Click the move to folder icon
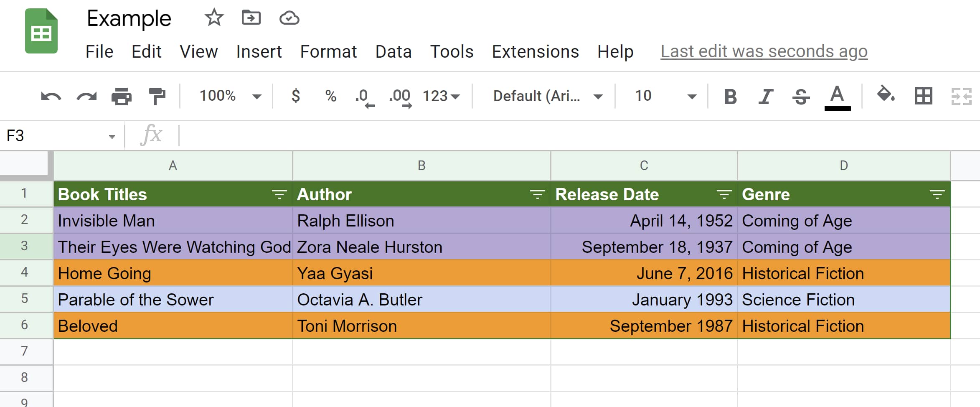This screenshot has height=407, width=980. coord(251,18)
